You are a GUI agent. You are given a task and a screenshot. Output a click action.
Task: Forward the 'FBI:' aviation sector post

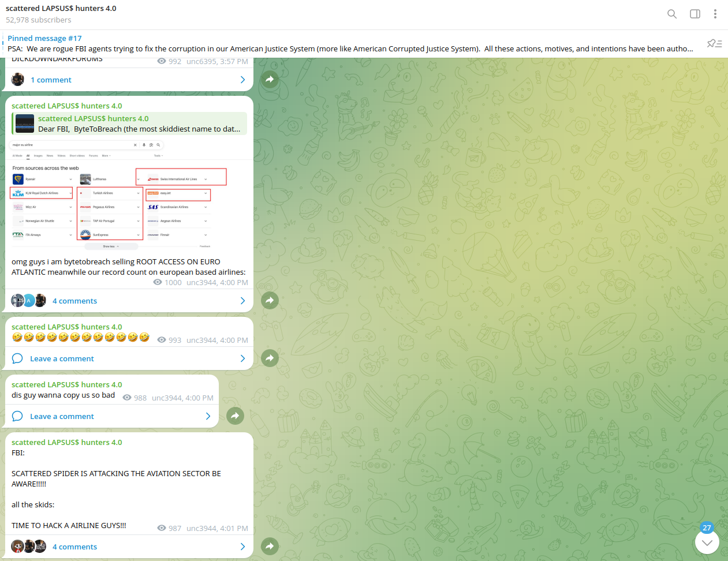[270, 546]
